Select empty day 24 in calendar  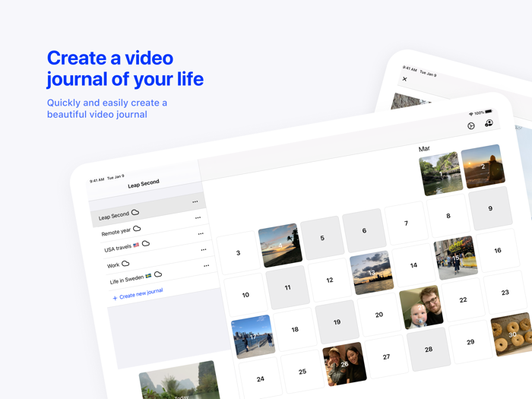click(261, 378)
